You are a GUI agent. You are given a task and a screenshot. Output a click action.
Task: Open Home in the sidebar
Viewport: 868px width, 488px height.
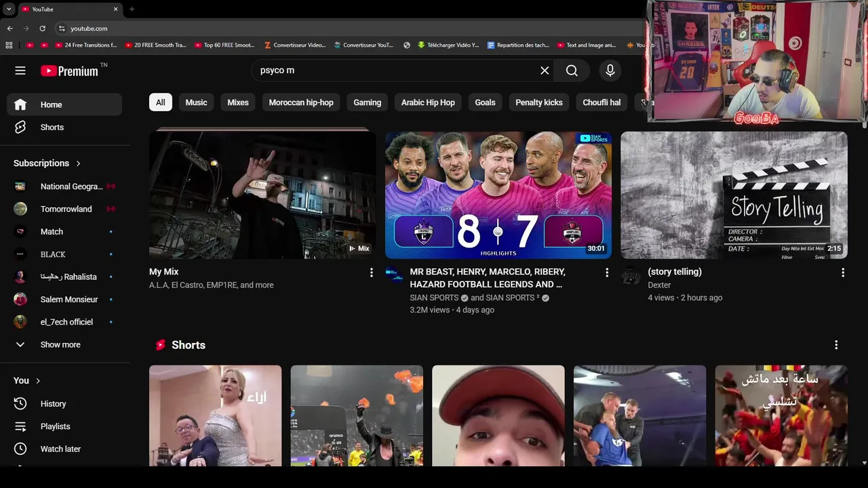64,104
